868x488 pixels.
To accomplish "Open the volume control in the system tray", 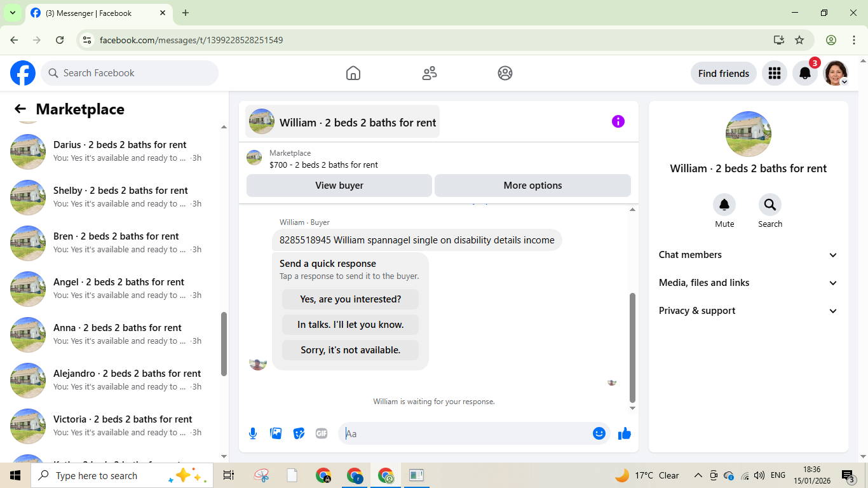I will tap(759, 475).
